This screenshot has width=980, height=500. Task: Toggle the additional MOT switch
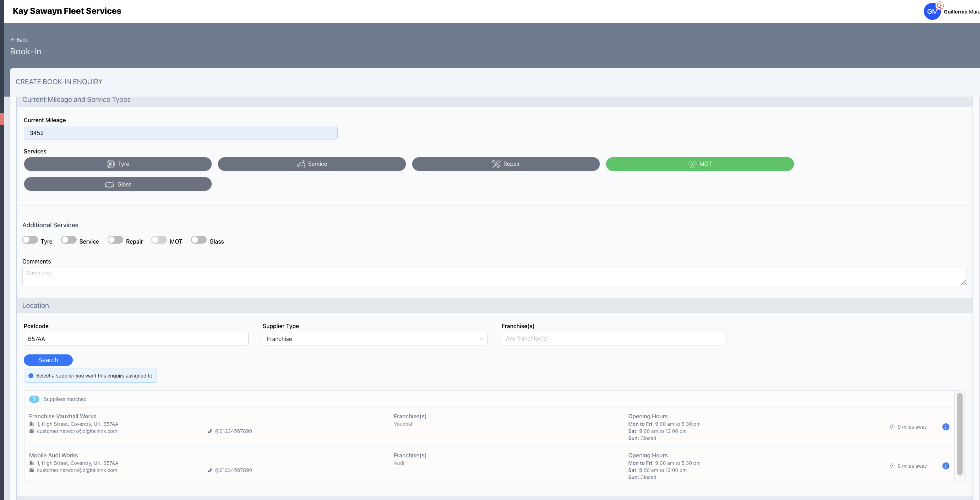(x=159, y=240)
